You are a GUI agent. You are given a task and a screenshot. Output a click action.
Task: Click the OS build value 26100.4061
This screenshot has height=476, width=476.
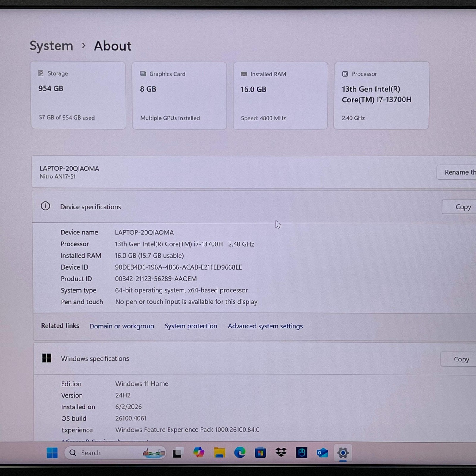(x=131, y=418)
